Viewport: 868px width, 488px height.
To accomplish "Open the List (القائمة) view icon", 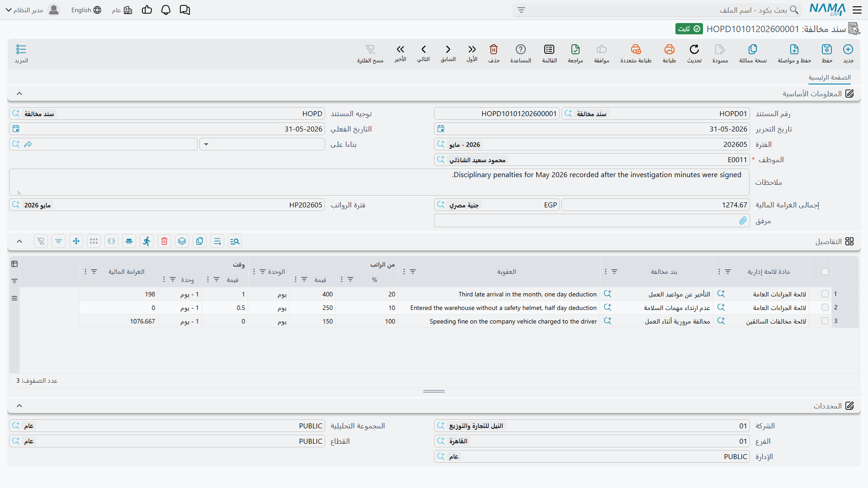I will 549,49.
